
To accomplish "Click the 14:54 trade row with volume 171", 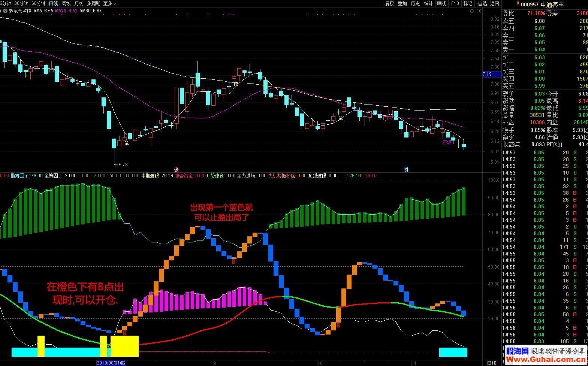I will (x=545, y=247).
